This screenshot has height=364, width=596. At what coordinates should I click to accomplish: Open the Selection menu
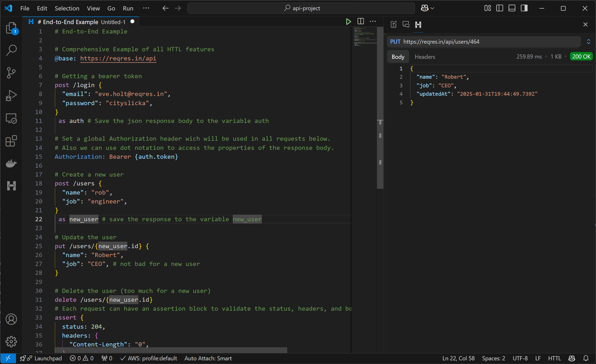(x=67, y=8)
